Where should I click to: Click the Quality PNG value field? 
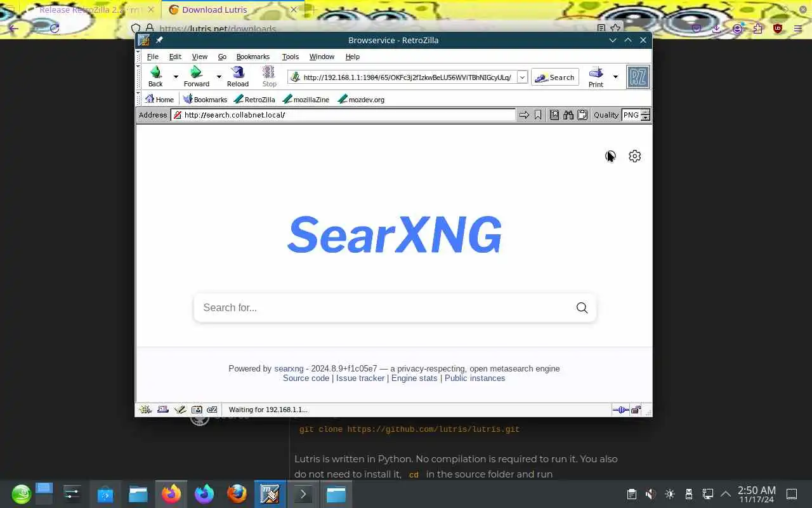click(x=631, y=115)
